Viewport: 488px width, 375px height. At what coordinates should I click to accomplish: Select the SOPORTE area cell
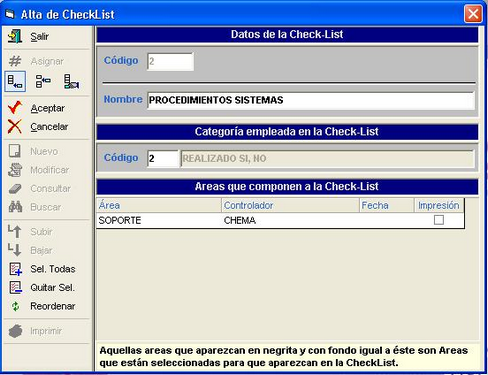click(x=159, y=220)
